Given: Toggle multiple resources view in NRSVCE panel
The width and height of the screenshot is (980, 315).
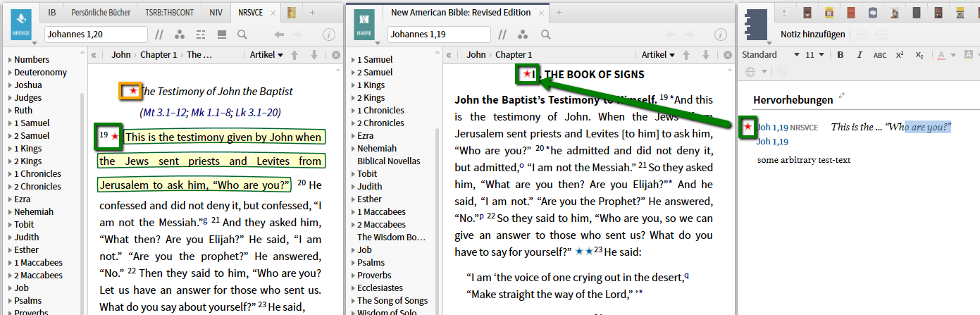Looking at the screenshot, I should tap(221, 35).
